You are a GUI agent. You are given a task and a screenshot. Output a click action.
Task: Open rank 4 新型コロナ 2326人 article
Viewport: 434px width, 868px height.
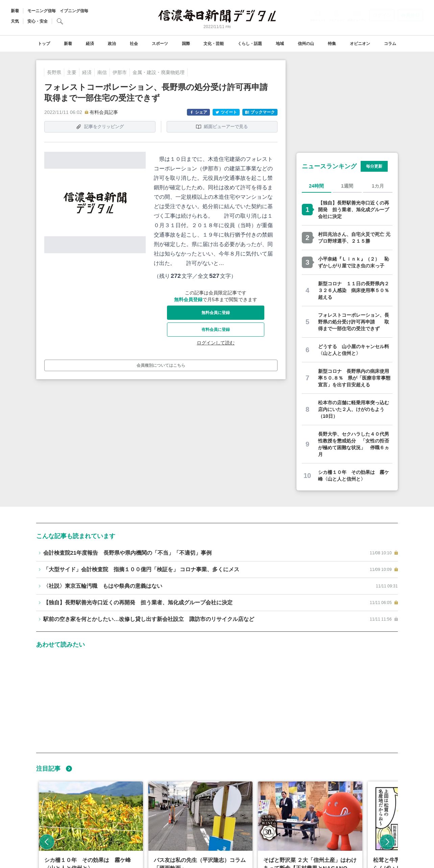click(x=354, y=290)
